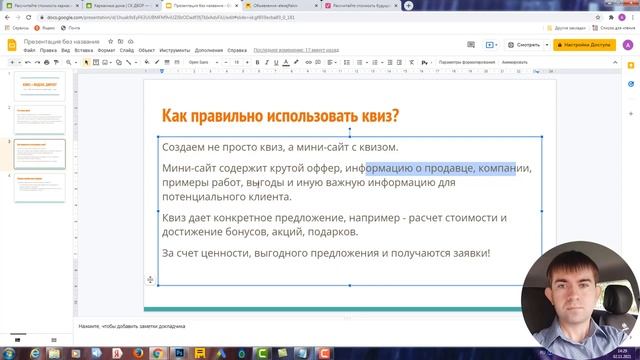Toggle italic formatting

coord(267,62)
